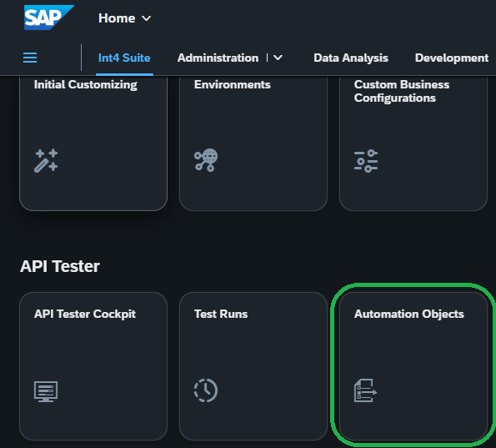Open the hamburger navigation menu
496x448 pixels.
[x=30, y=58]
